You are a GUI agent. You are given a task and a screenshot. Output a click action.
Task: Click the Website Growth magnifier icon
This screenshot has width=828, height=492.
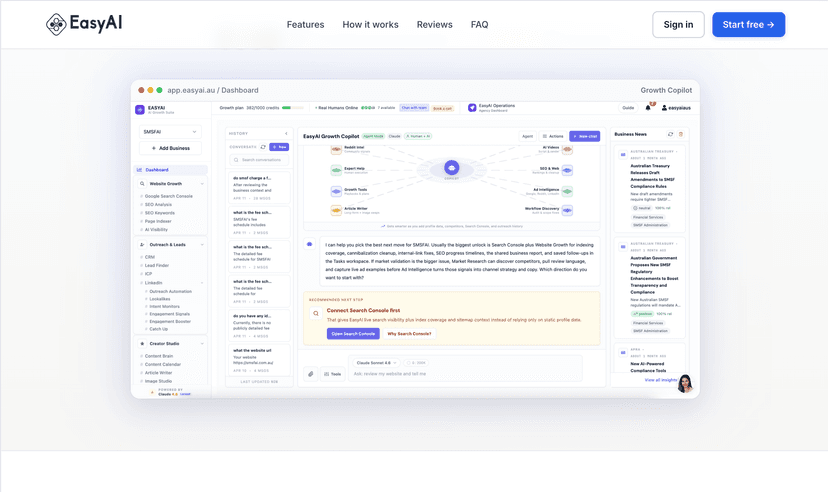(142, 184)
